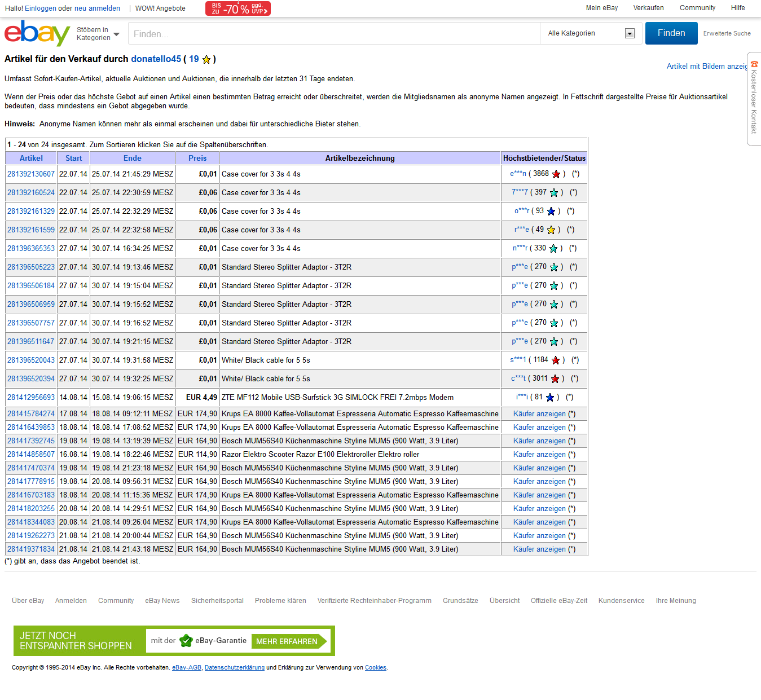
Task: Open item 281396365353
Action: pyautogui.click(x=31, y=249)
